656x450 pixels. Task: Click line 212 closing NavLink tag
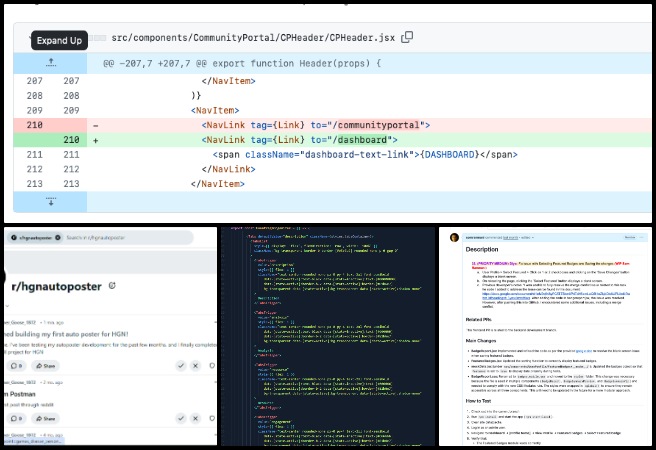pyautogui.click(x=228, y=169)
